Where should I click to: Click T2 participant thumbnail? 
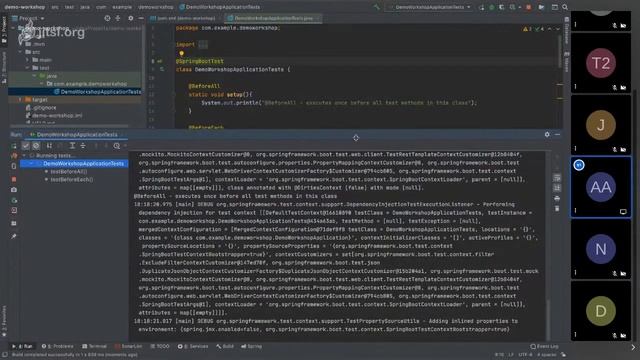coord(601,63)
